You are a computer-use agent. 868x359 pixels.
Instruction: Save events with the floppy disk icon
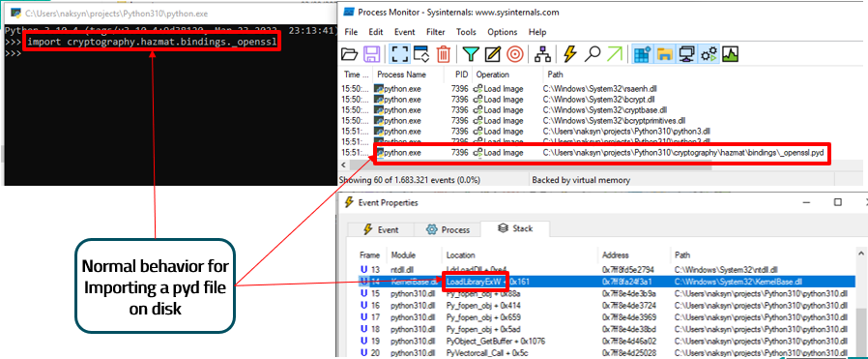[371, 54]
